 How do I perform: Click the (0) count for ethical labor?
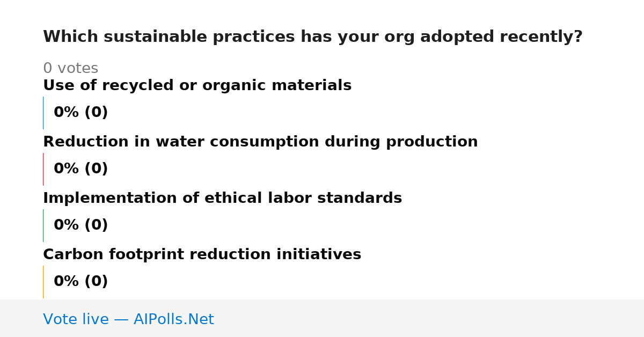click(x=96, y=225)
